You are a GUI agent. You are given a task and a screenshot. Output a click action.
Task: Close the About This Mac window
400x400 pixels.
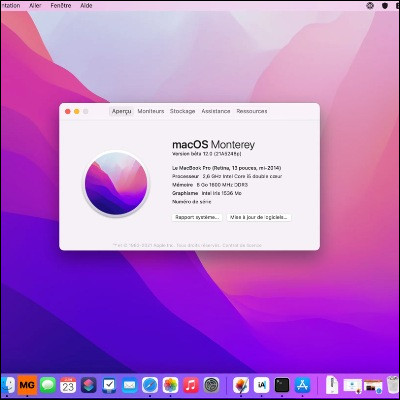tap(68, 112)
